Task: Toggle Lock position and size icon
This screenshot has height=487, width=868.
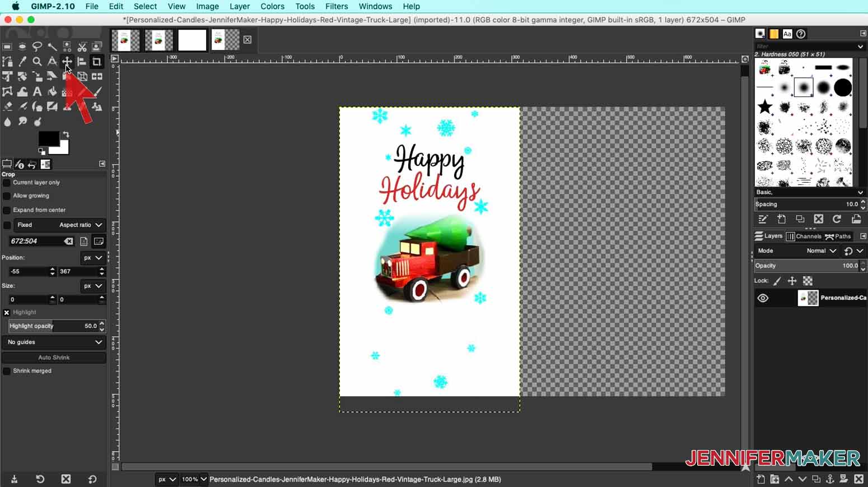Action: click(x=792, y=281)
